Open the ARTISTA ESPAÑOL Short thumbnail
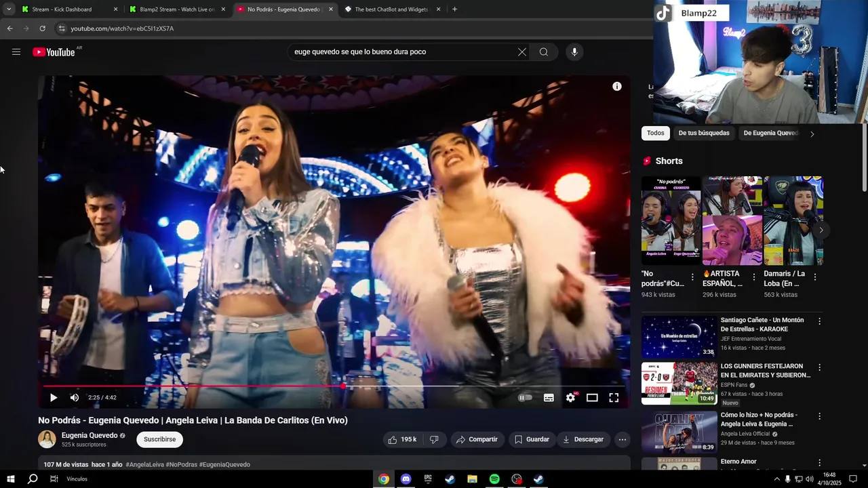 (732, 221)
